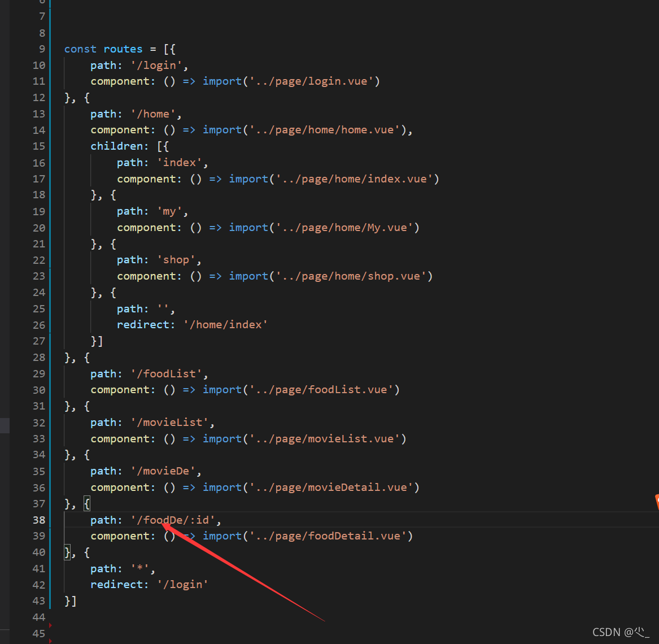Click the closing '}]' on line 27

pyautogui.click(x=97, y=341)
